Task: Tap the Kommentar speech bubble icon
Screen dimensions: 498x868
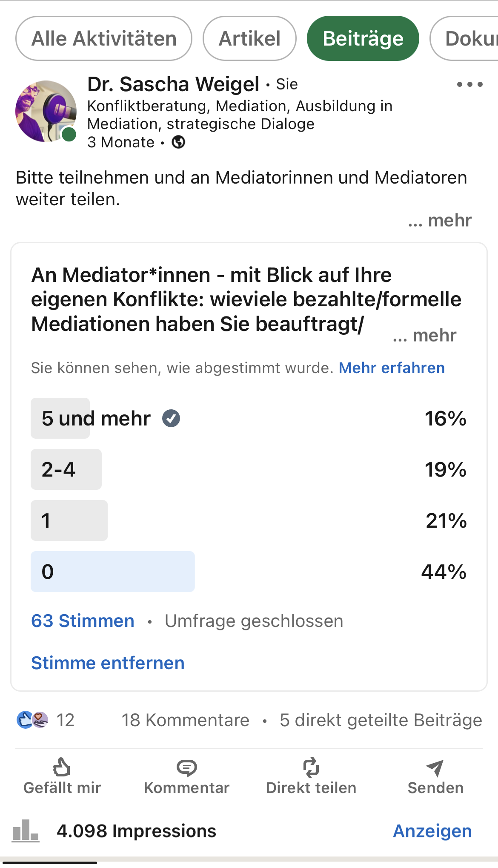Action: 186,767
